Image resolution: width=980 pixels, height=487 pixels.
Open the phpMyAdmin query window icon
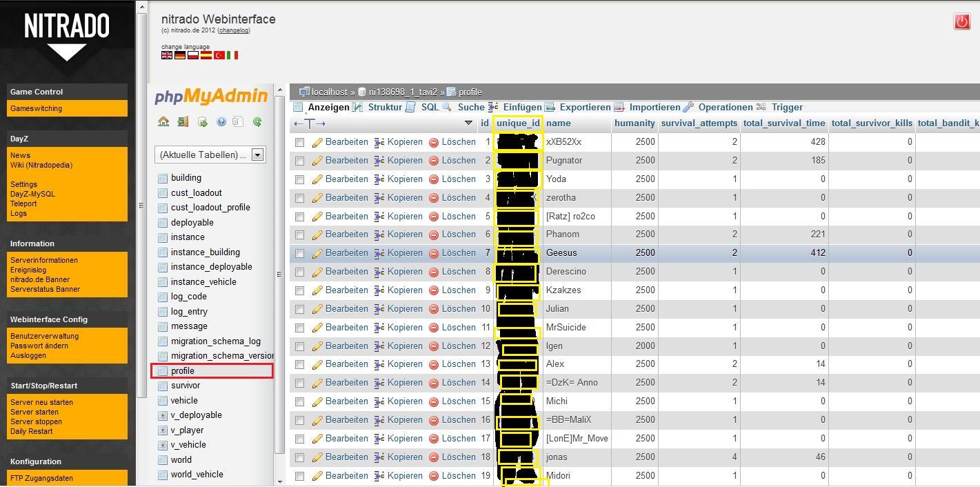pos(203,122)
